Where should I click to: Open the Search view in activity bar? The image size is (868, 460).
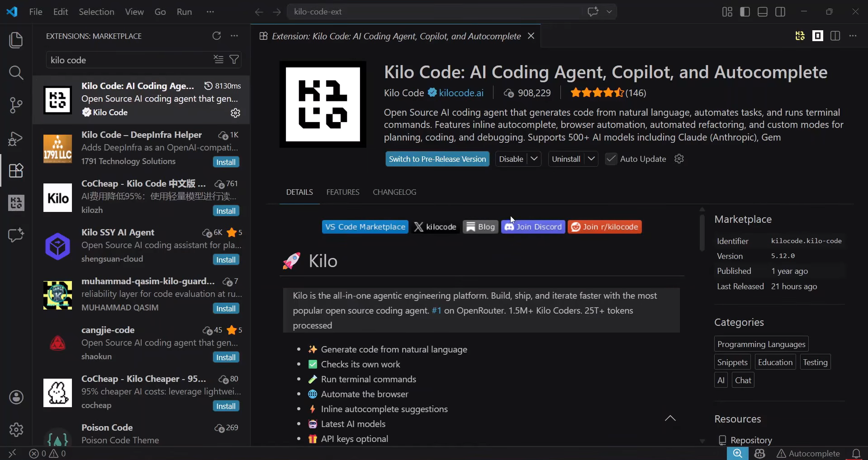(16, 73)
